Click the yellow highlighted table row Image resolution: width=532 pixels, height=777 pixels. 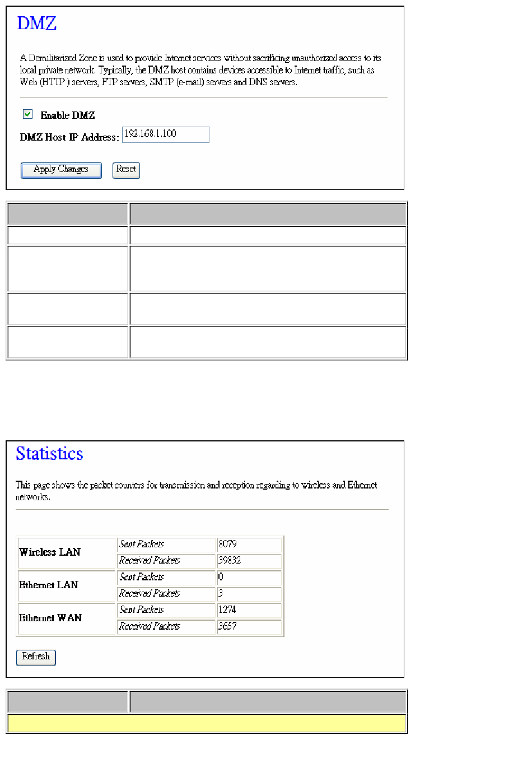(207, 723)
